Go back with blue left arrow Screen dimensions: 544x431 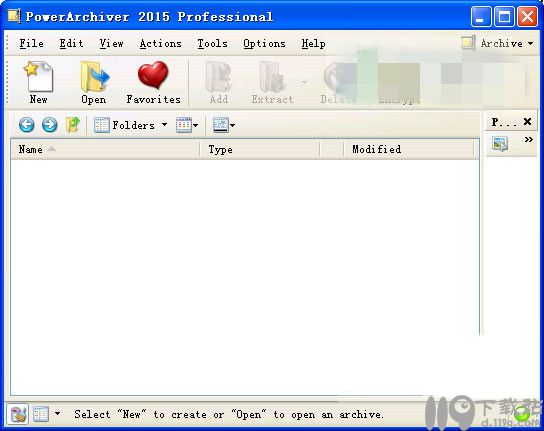pyautogui.click(x=26, y=125)
